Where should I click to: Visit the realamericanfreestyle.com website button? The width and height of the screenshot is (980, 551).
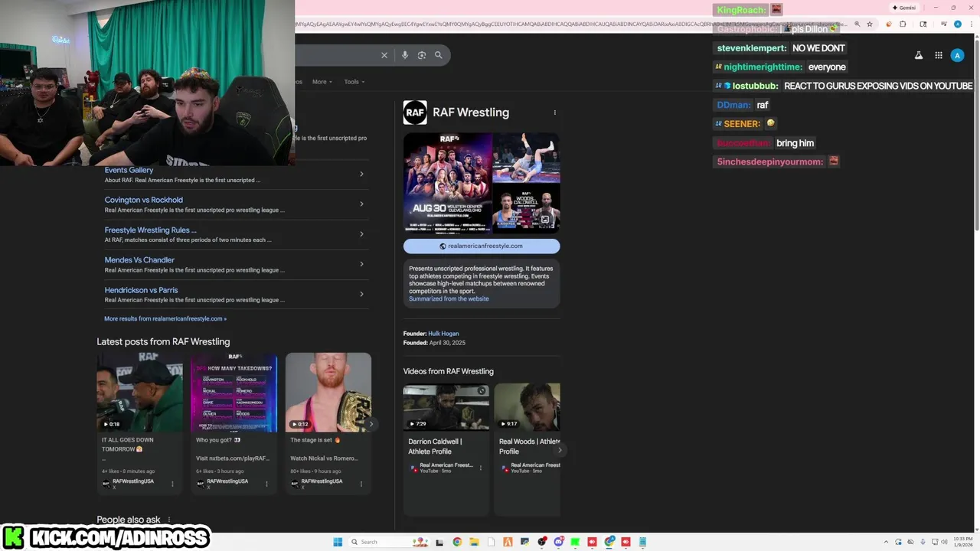(x=482, y=246)
